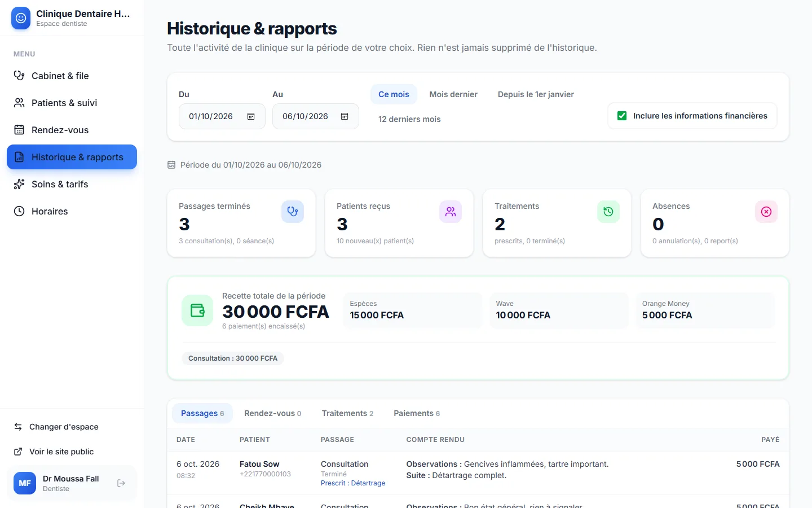Click the Orange Money 5 000 FCFA box

click(705, 310)
